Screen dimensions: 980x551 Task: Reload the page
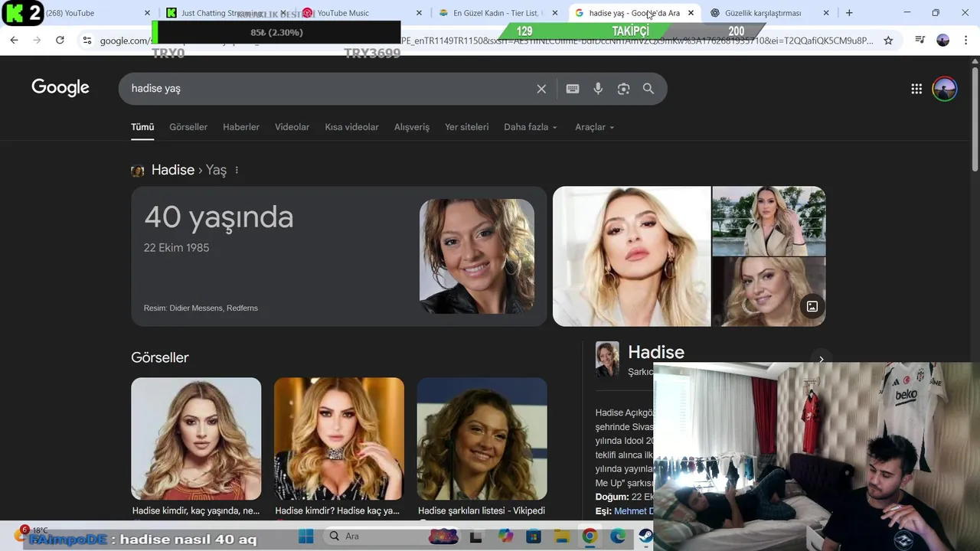tap(60, 41)
